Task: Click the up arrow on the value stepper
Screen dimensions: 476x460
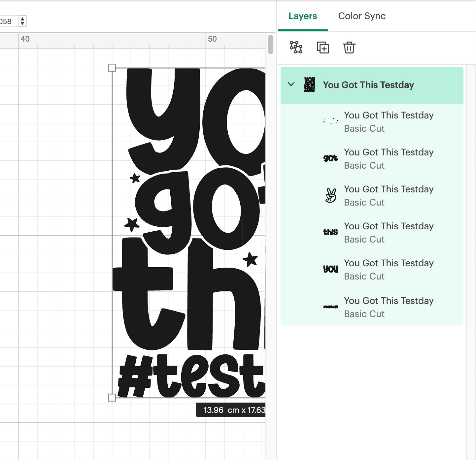Action: pos(22,19)
